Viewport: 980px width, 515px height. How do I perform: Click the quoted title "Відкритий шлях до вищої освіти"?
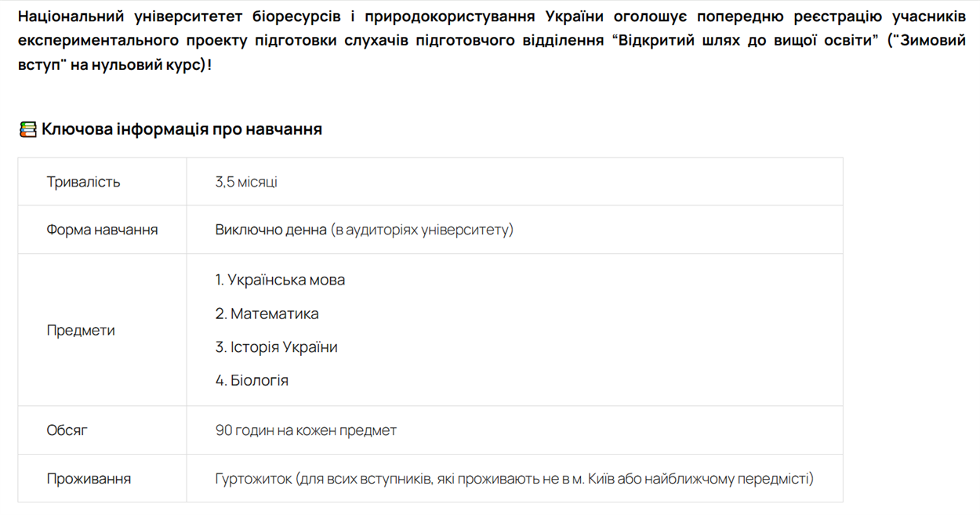pos(746,40)
